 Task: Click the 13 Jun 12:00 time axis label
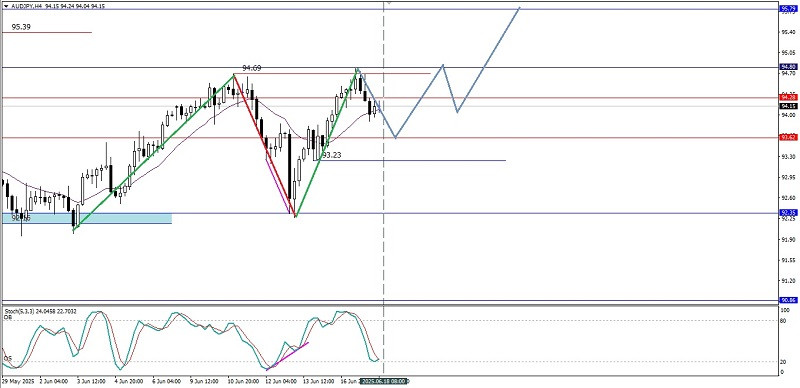click(x=319, y=381)
